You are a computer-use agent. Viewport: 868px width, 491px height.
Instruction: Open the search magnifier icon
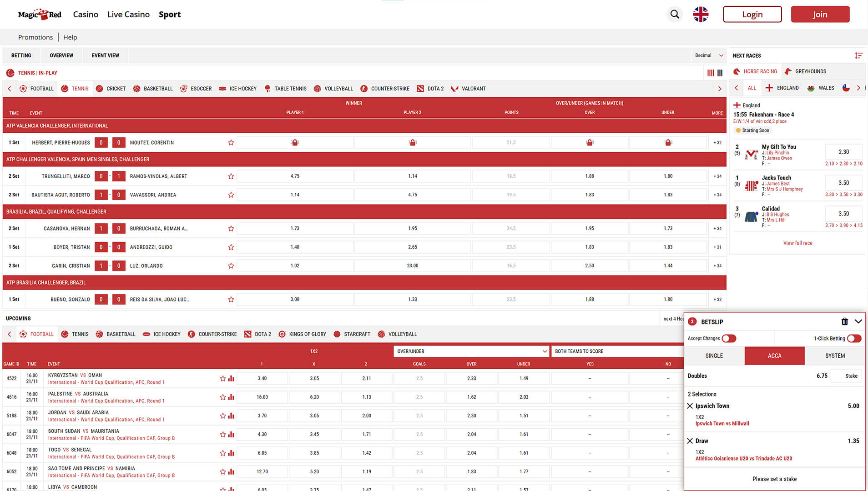click(x=675, y=14)
